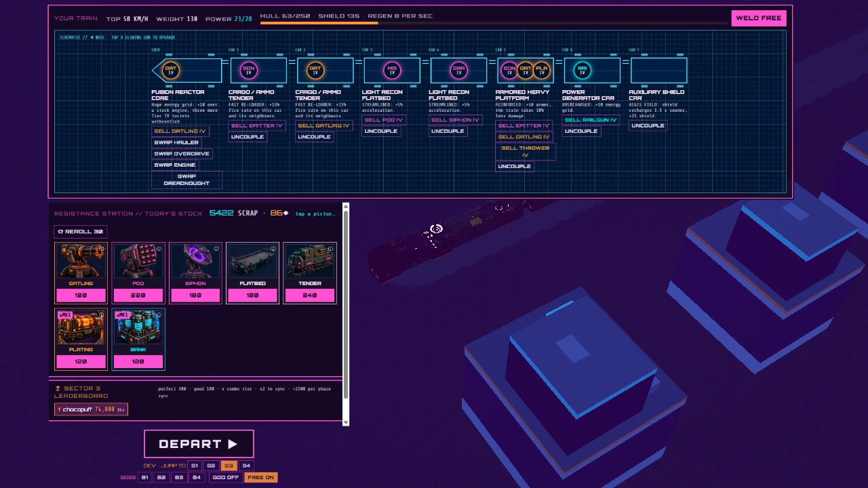868x488 pixels.
Task: Buy the Tender for 240 scrap
Action: tap(310, 295)
